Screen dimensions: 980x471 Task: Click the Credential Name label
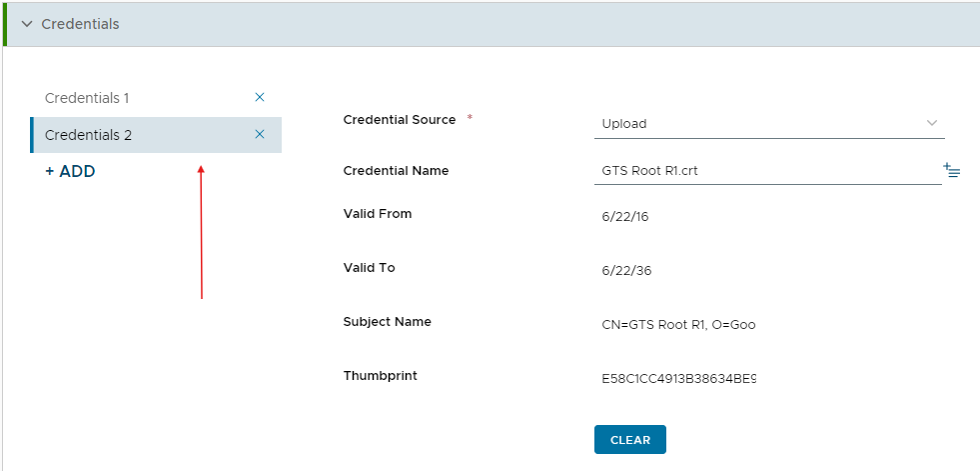pos(396,171)
